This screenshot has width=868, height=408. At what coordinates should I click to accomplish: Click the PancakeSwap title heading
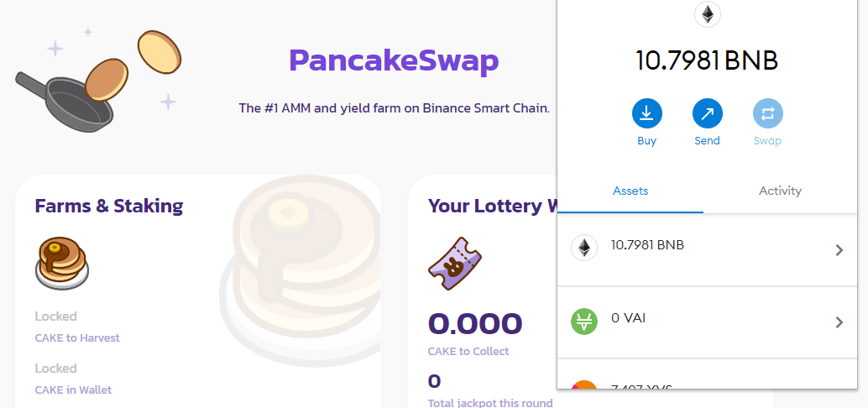394,61
